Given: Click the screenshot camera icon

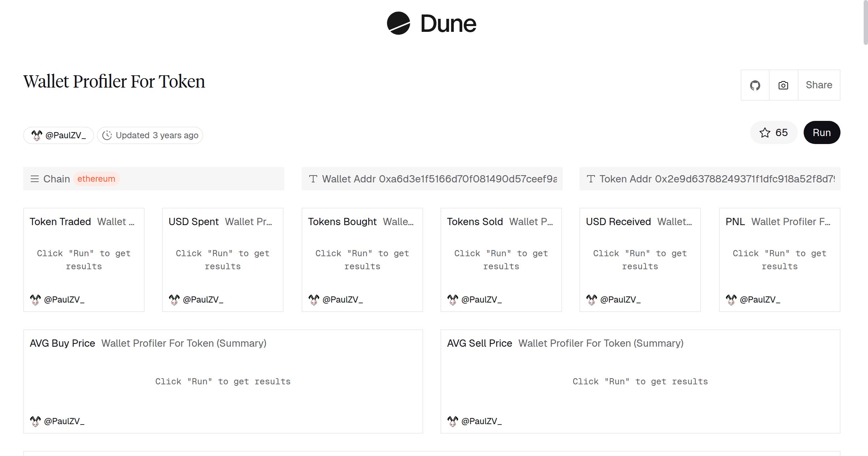Looking at the screenshot, I should (x=783, y=85).
